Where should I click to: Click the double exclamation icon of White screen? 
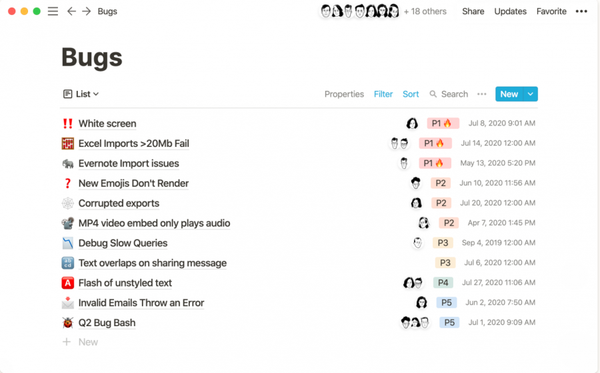pyautogui.click(x=68, y=124)
